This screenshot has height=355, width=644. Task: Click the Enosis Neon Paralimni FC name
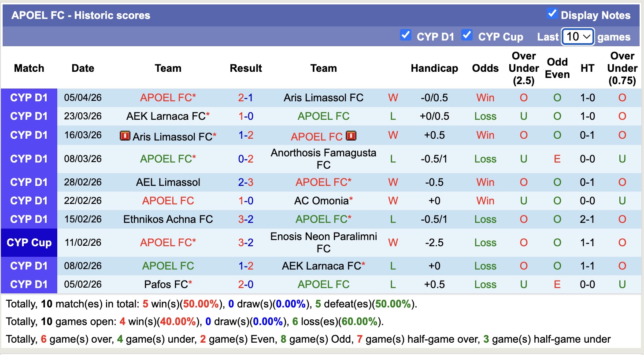click(324, 242)
